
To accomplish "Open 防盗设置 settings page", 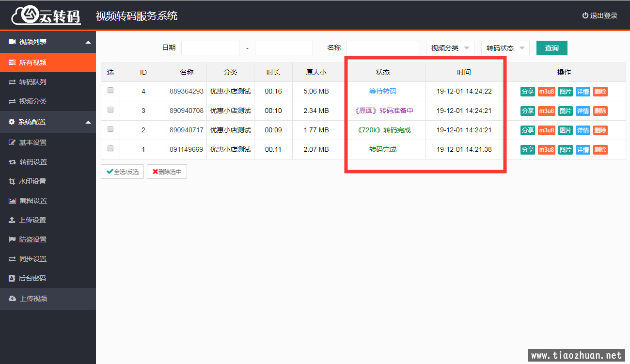I will pos(48,239).
